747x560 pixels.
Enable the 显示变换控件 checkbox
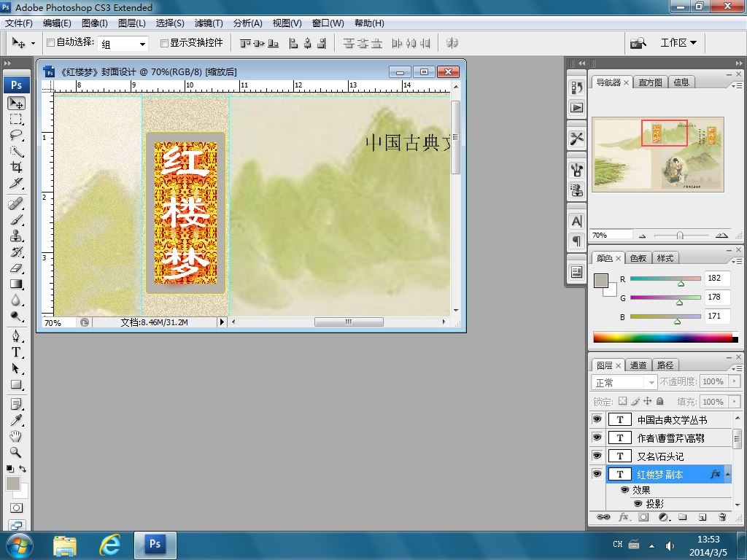click(x=164, y=43)
